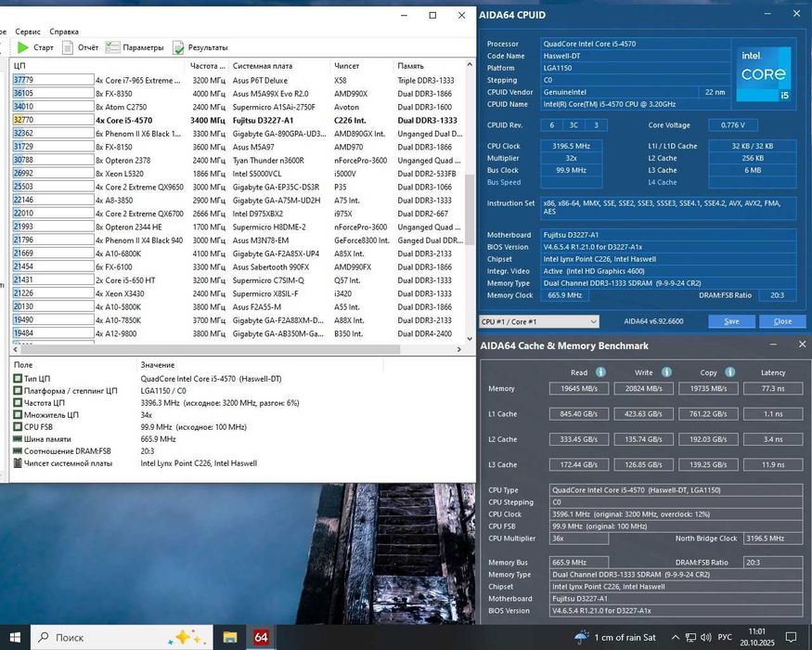
Task: Click the 37779 score bar
Action: [53, 80]
